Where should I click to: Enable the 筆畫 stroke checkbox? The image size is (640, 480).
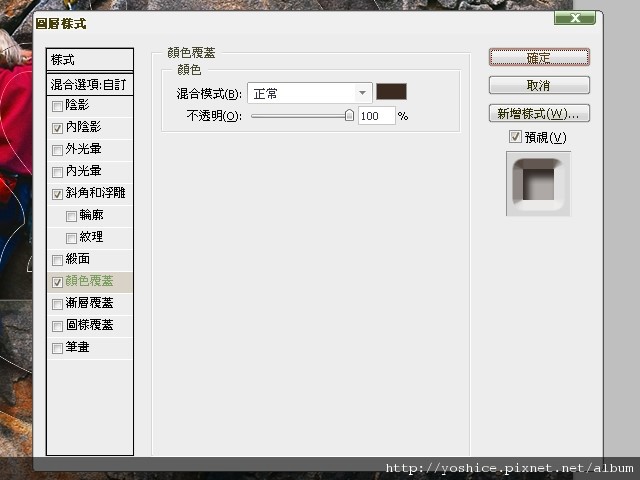click(x=57, y=348)
